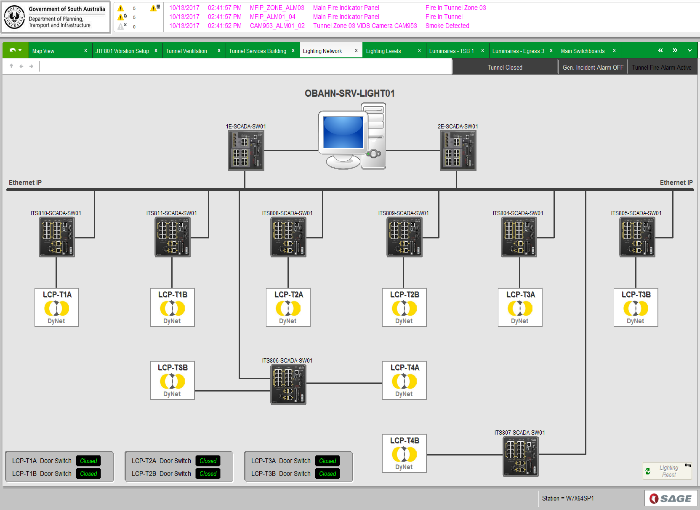
Task: Select the IT8906 SCADA switch icon
Action: pyautogui.click(x=289, y=383)
